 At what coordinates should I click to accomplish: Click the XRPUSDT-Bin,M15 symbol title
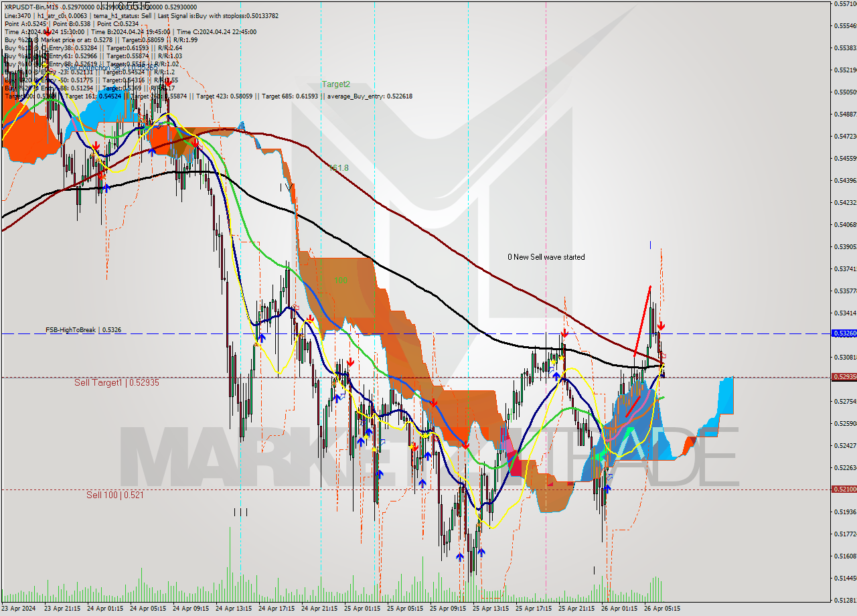point(31,7)
